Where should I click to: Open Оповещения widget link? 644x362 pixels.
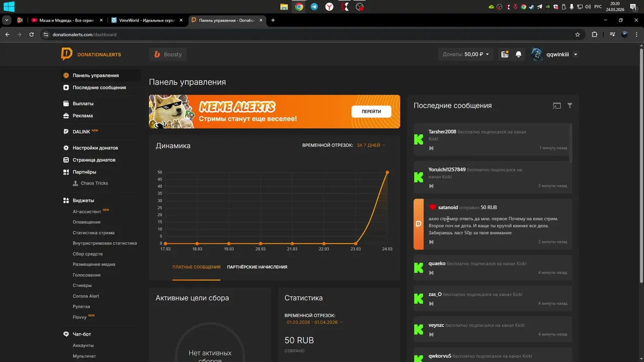click(x=87, y=222)
